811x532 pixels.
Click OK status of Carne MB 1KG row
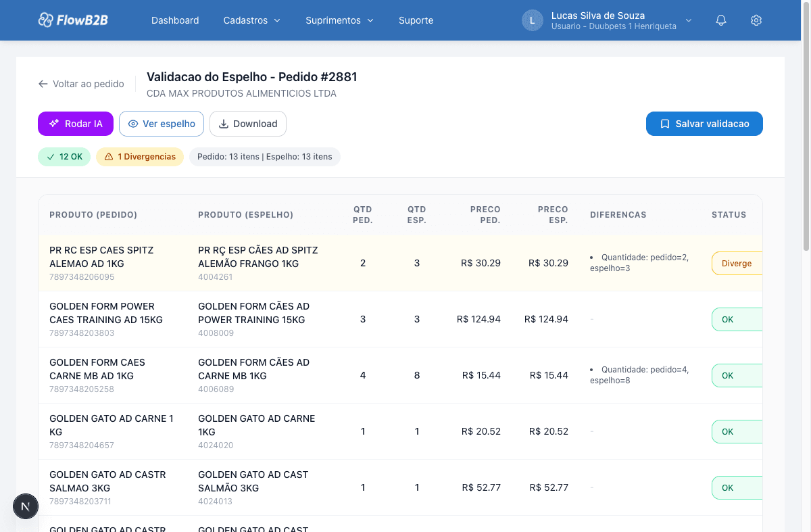(x=737, y=375)
